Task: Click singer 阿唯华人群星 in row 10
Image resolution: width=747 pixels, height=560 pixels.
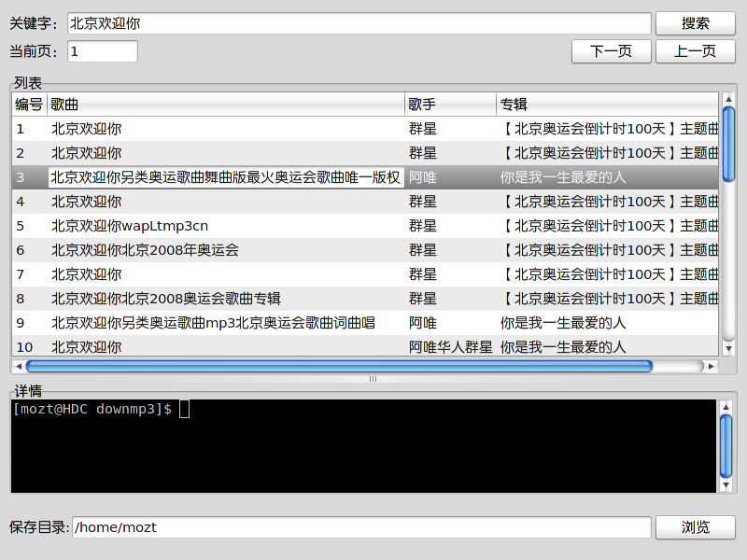Action: (451, 347)
